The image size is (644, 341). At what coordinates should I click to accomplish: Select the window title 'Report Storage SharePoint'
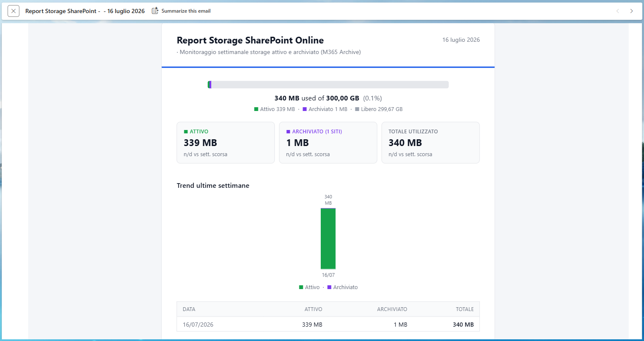point(62,11)
